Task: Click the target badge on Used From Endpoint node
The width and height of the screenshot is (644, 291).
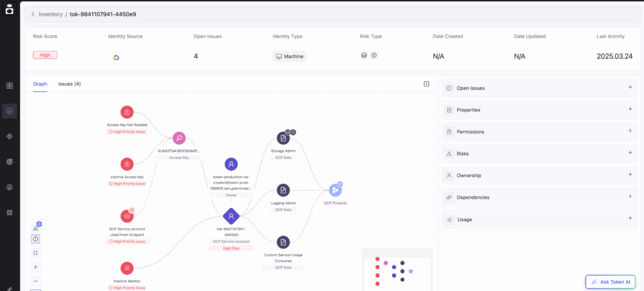Action: [131, 210]
